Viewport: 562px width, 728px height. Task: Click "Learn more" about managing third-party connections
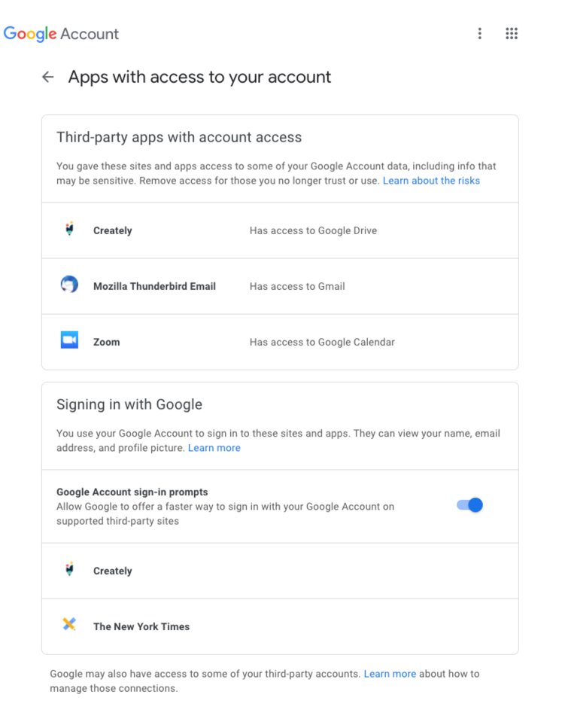[390, 674]
